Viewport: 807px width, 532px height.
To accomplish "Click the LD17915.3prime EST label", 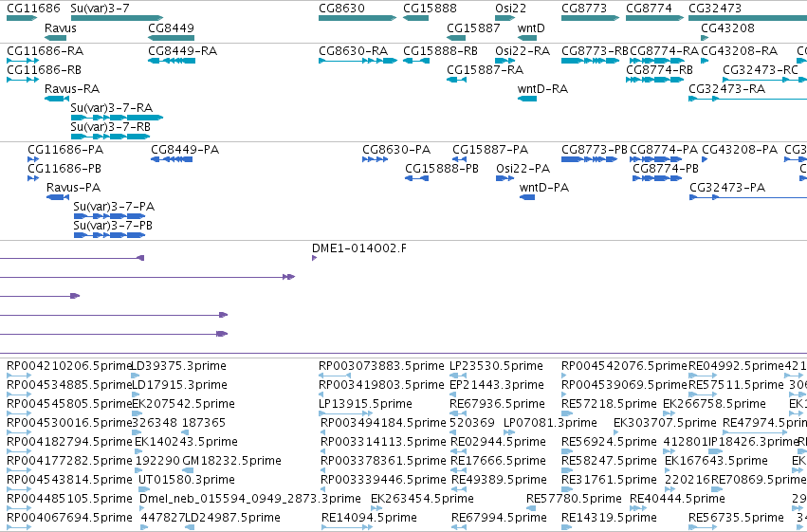I will (179, 385).
